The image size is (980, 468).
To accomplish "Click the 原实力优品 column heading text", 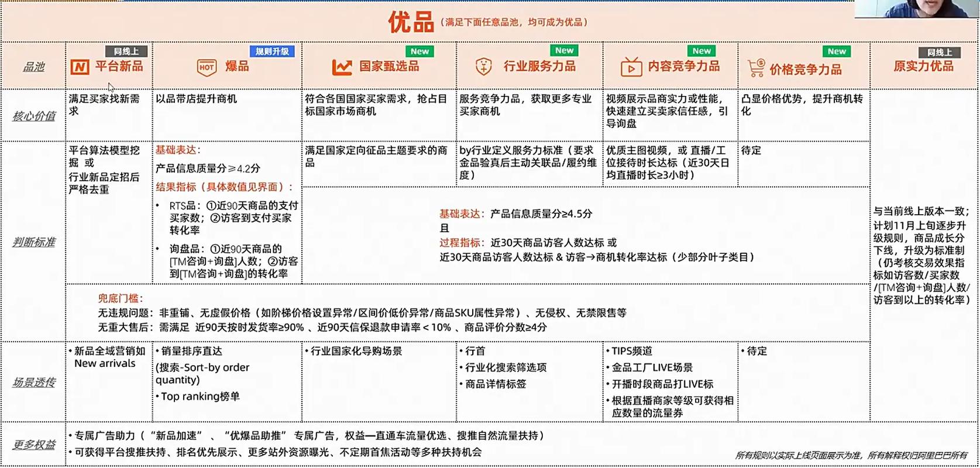I will coord(923,66).
